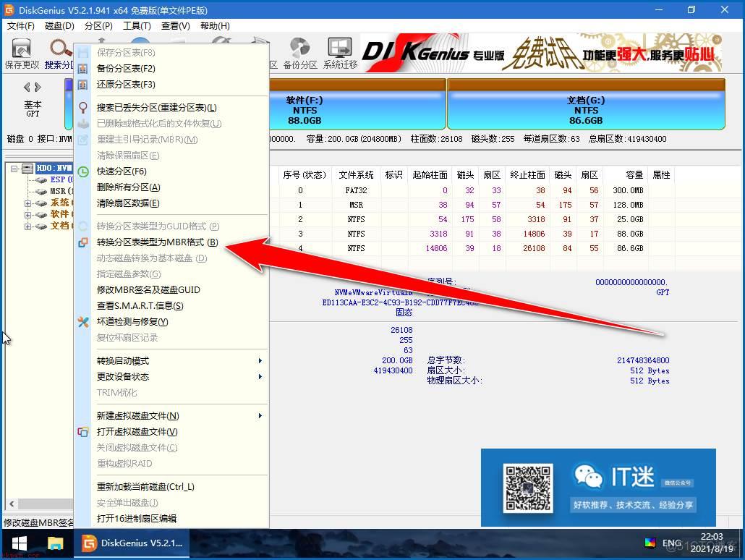Click the DiskGenius taskbar button
The width and height of the screenshot is (745, 560).
pos(132,543)
